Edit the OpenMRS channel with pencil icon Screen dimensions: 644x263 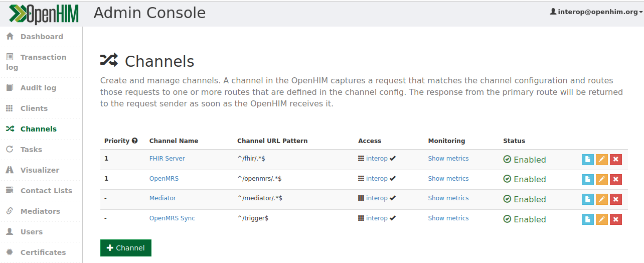click(x=601, y=179)
